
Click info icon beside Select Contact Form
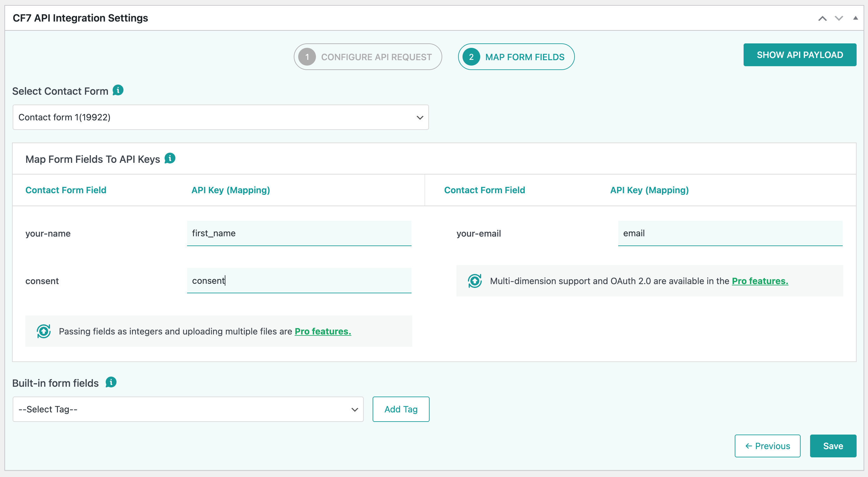click(118, 90)
